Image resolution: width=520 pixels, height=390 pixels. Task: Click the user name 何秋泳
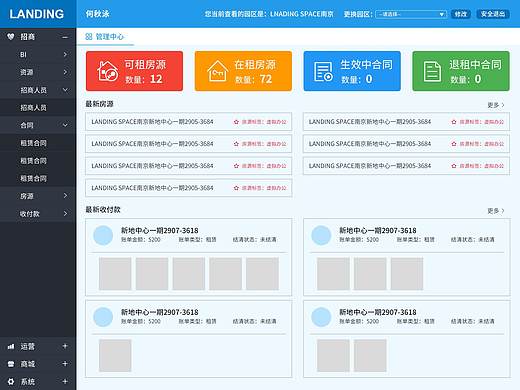click(97, 14)
